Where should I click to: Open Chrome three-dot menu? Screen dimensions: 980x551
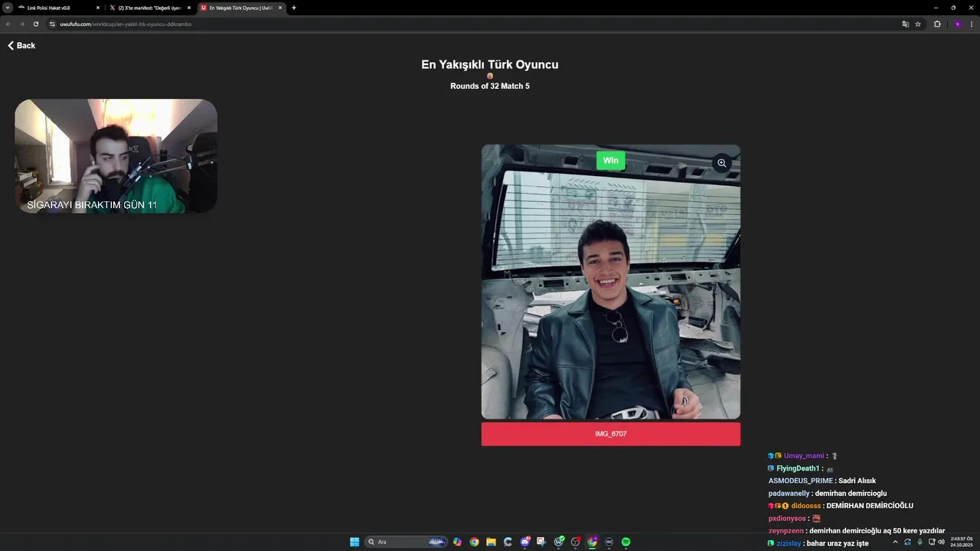[x=972, y=24]
